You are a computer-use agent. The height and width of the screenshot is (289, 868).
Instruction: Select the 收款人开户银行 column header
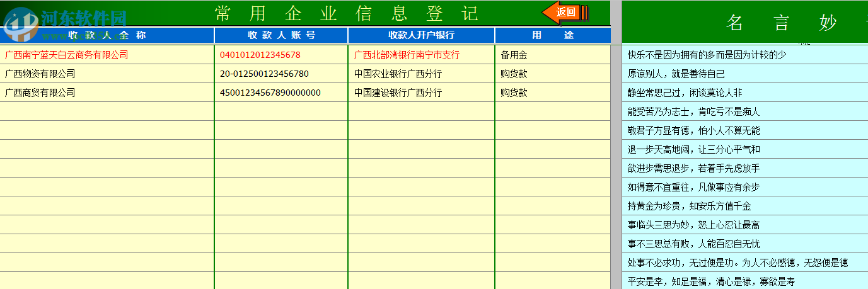pyautogui.click(x=421, y=35)
